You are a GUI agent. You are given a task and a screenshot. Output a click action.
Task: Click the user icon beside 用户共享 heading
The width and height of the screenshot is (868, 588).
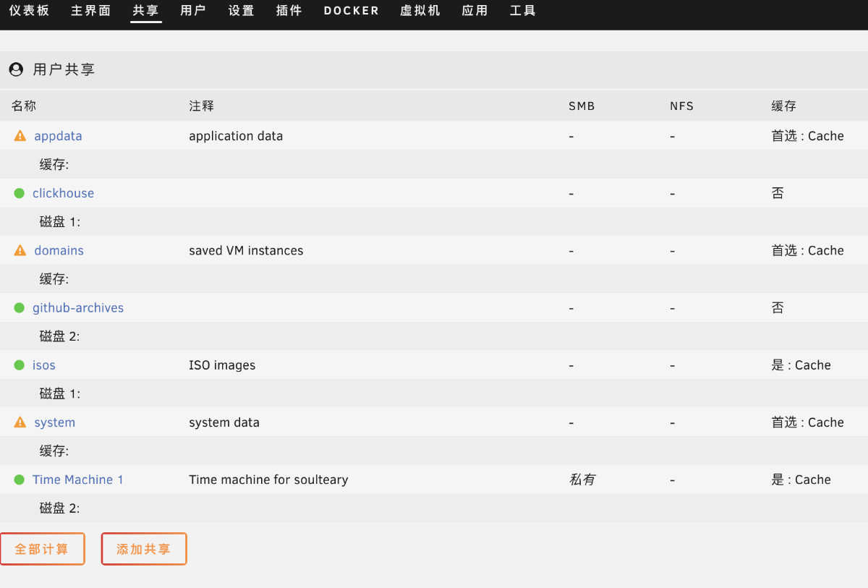16,69
